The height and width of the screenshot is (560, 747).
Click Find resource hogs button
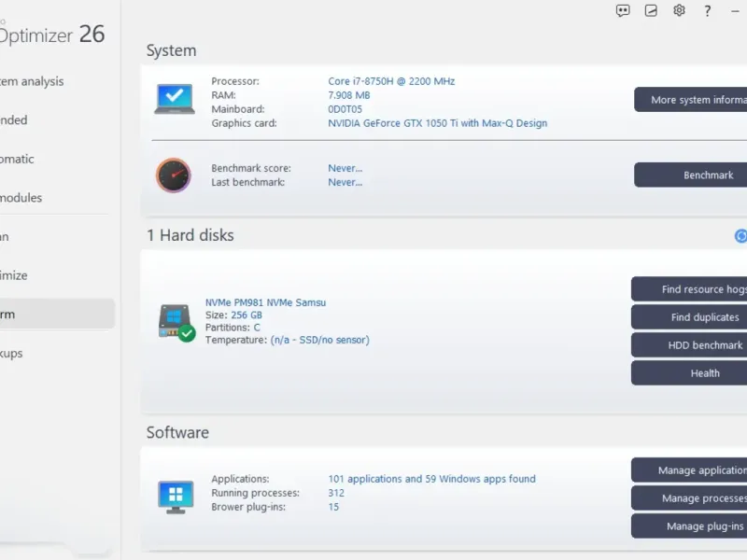coord(689,289)
